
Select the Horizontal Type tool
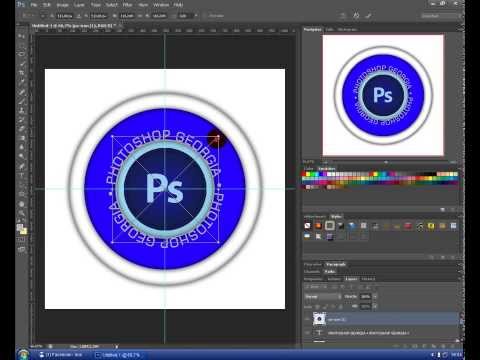(x=22, y=176)
